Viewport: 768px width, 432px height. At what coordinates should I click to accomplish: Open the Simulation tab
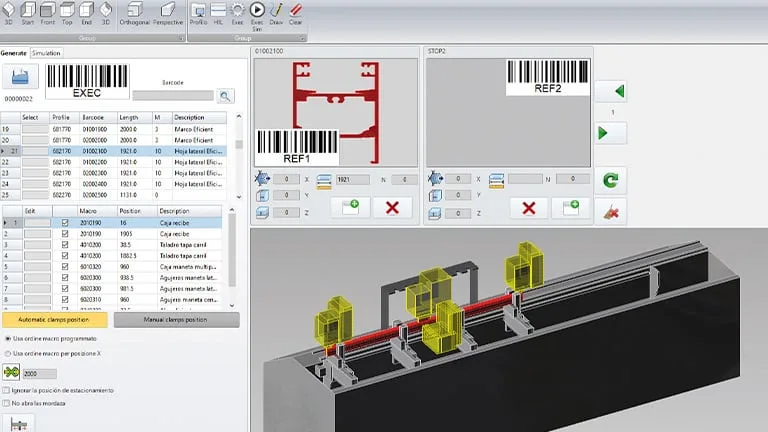coord(46,53)
